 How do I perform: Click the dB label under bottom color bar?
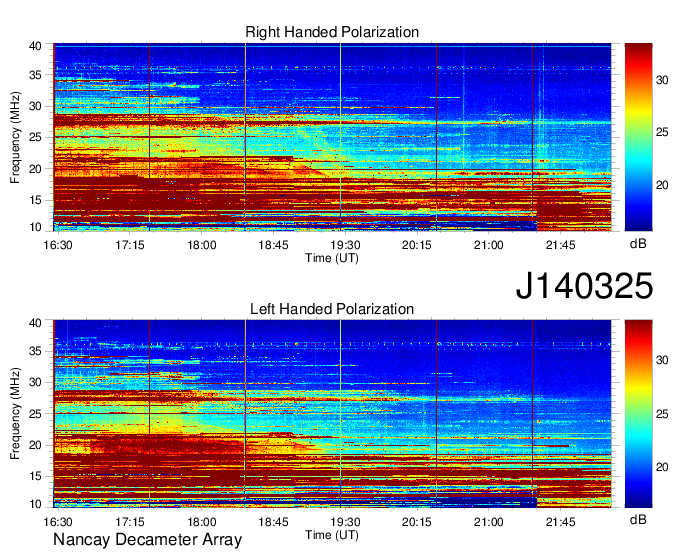pos(638,519)
